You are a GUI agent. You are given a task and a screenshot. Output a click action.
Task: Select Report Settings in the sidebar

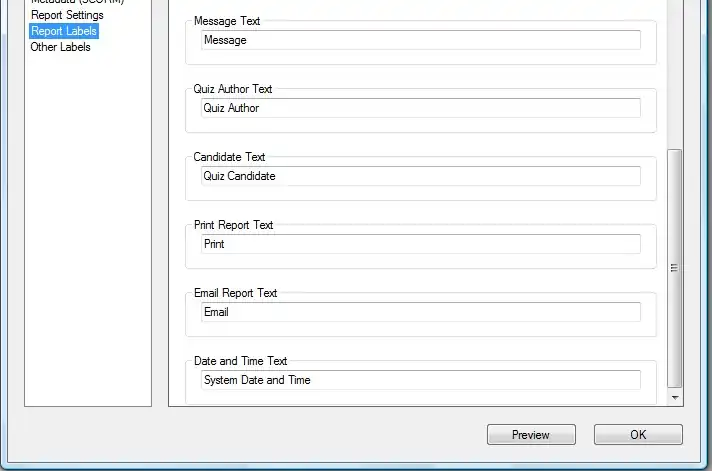coord(67,16)
